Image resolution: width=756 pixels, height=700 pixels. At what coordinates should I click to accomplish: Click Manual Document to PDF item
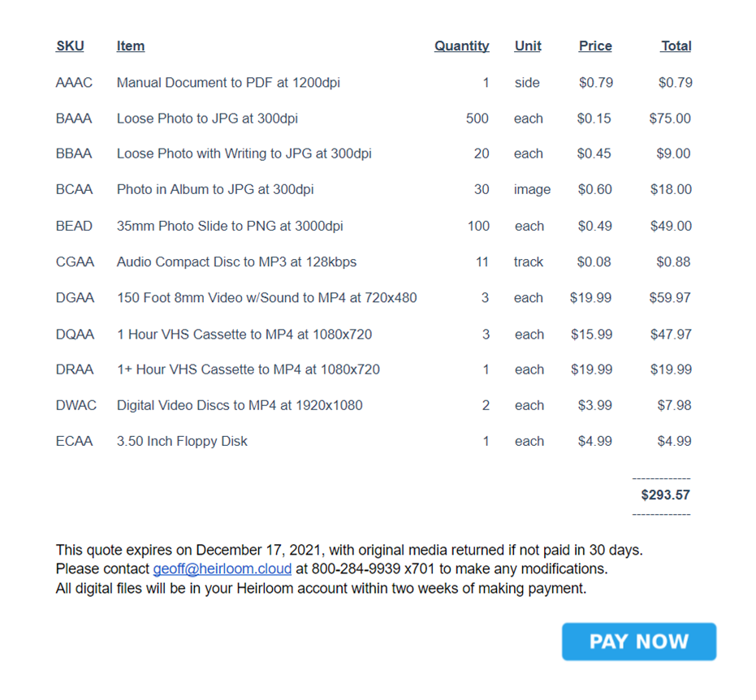point(228,83)
